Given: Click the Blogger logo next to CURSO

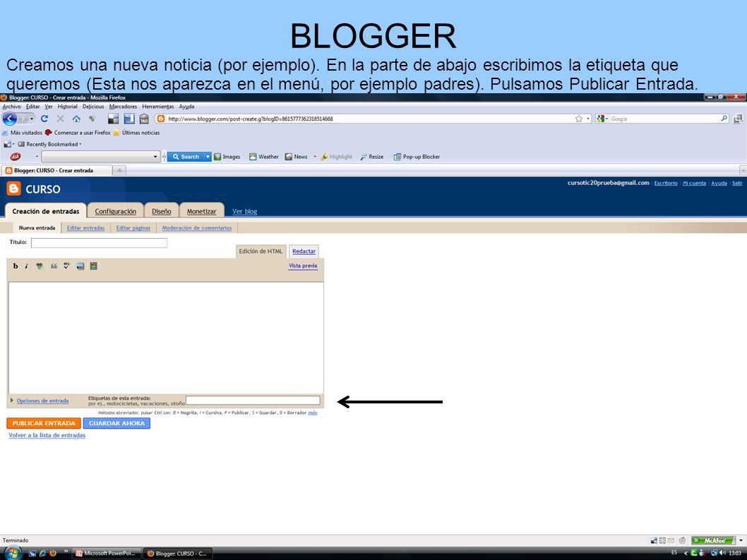Looking at the screenshot, I should coord(14,189).
